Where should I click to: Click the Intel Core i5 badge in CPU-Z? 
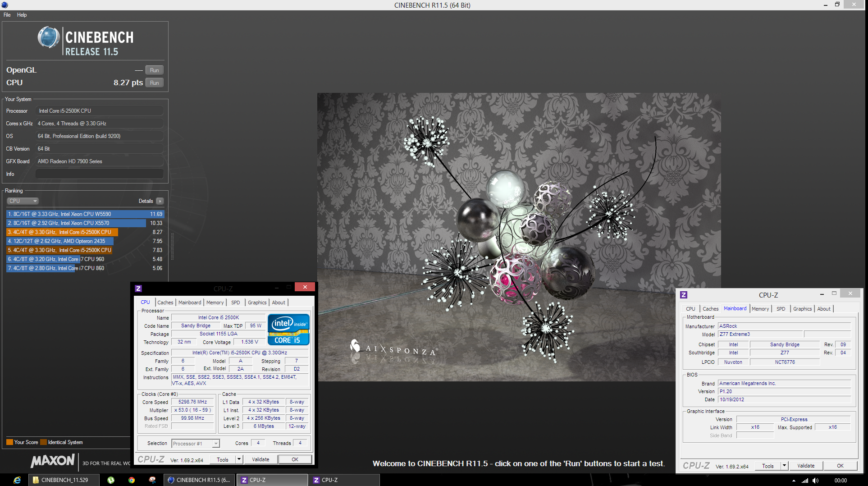pyautogui.click(x=288, y=330)
